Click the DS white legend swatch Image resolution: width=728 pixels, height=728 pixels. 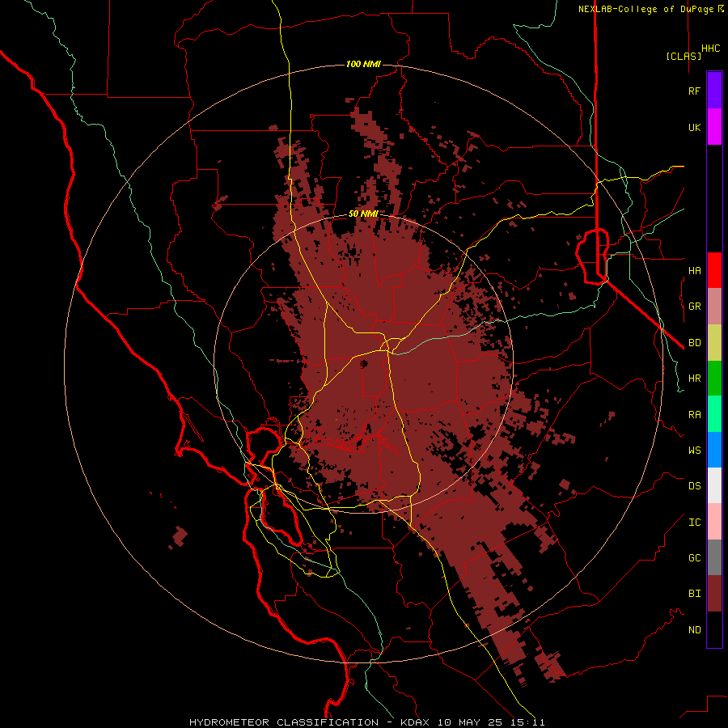pyautogui.click(x=714, y=485)
